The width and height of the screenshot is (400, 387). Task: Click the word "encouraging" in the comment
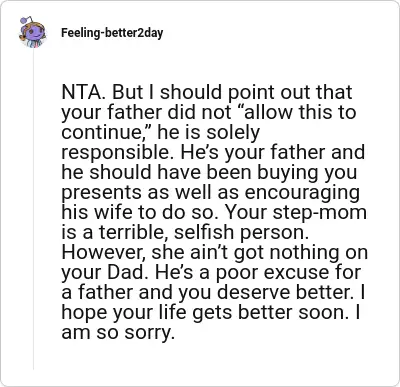(302, 193)
